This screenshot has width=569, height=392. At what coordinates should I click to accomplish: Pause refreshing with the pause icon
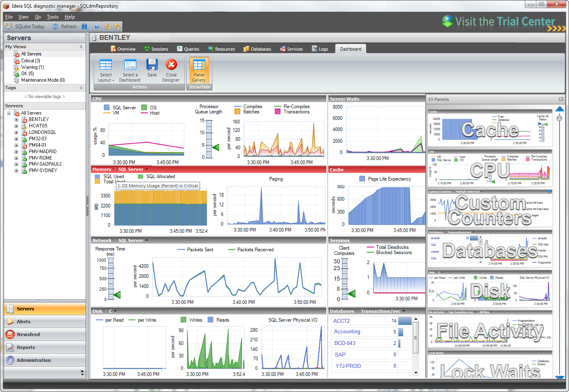85,27
